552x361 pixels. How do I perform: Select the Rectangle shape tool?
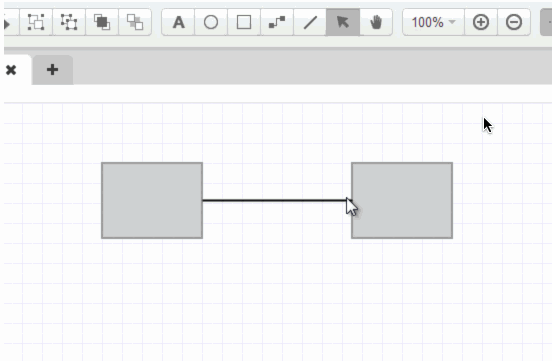point(244,22)
